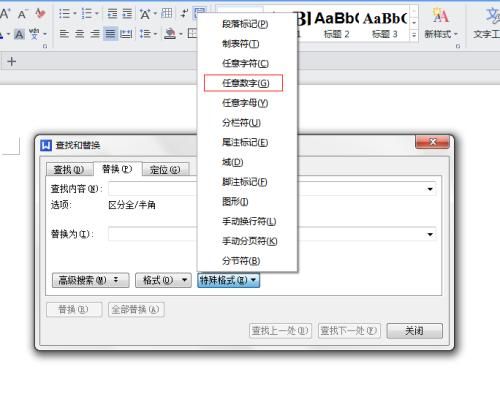Screen dimensions: 500x394
Task: Choose 尾注标记(E) from the menu
Action: [x=245, y=142]
